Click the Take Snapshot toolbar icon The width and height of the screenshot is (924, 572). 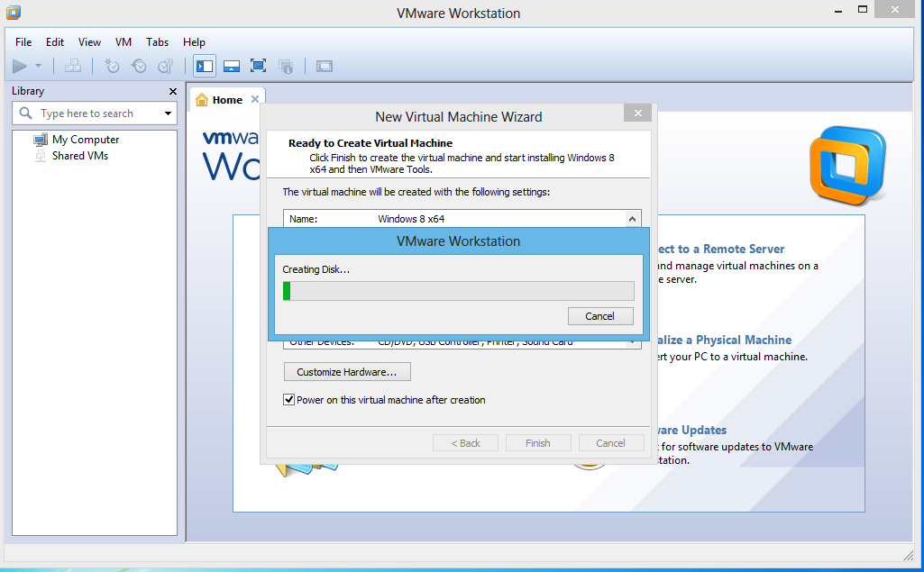click(x=112, y=66)
